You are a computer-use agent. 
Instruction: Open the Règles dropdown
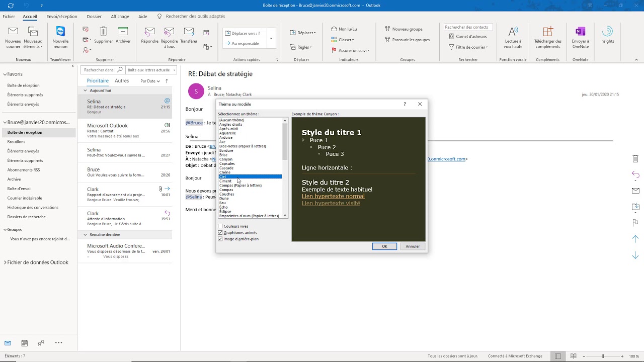pyautogui.click(x=301, y=47)
